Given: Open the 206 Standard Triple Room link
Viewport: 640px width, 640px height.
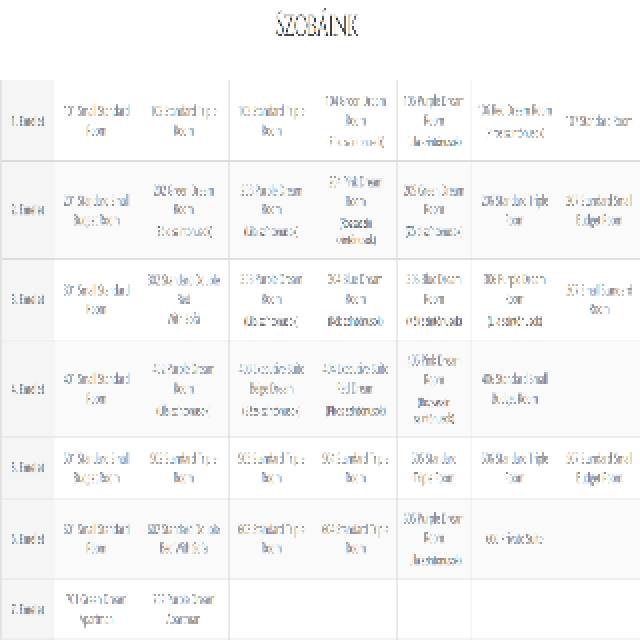Looking at the screenshot, I should point(515,210).
